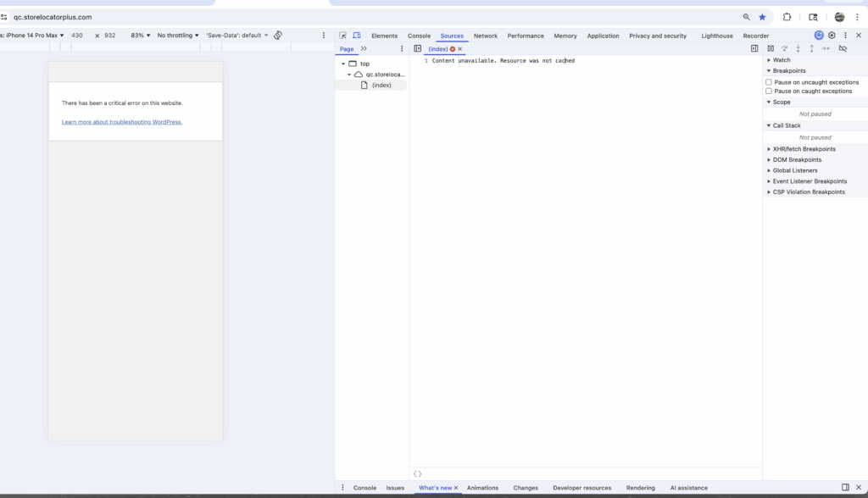Open DevTools settings gear
The height and width of the screenshot is (498, 868).
tap(832, 36)
